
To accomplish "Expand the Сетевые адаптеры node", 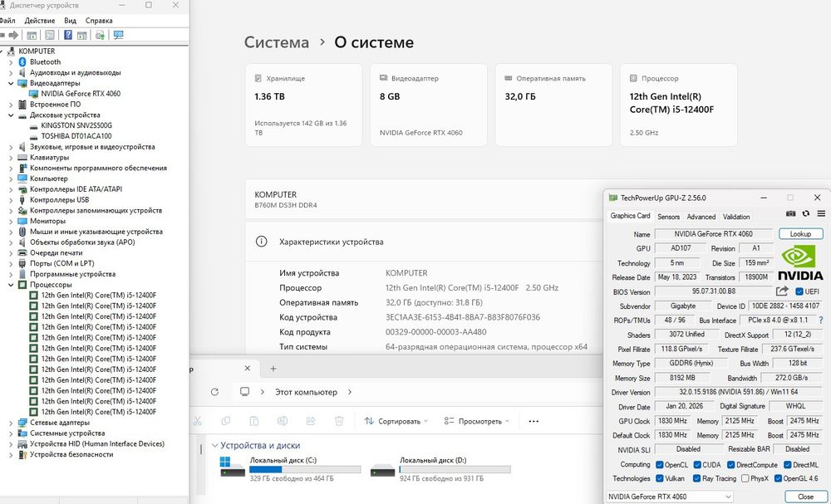I will [x=11, y=423].
